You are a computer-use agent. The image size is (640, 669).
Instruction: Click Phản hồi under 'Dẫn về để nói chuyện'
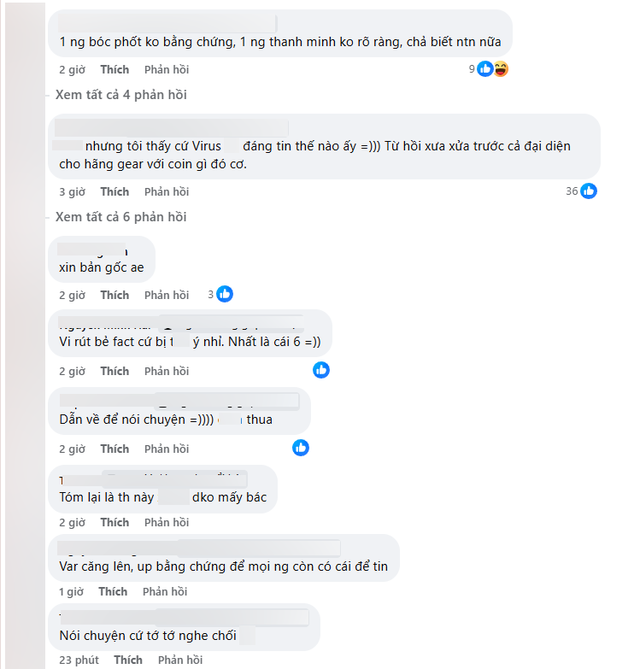[x=166, y=449]
